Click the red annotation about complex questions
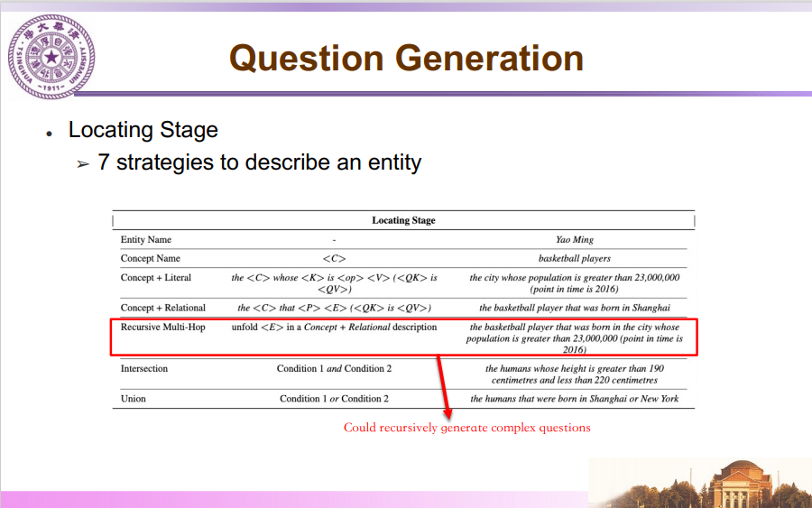 [x=467, y=428]
